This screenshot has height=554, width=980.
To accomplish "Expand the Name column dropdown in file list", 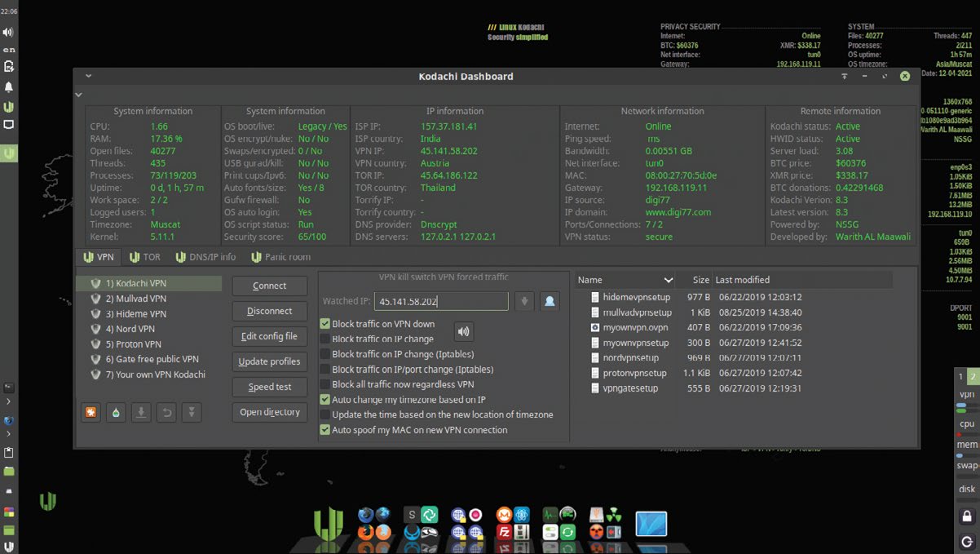I will tap(669, 280).
